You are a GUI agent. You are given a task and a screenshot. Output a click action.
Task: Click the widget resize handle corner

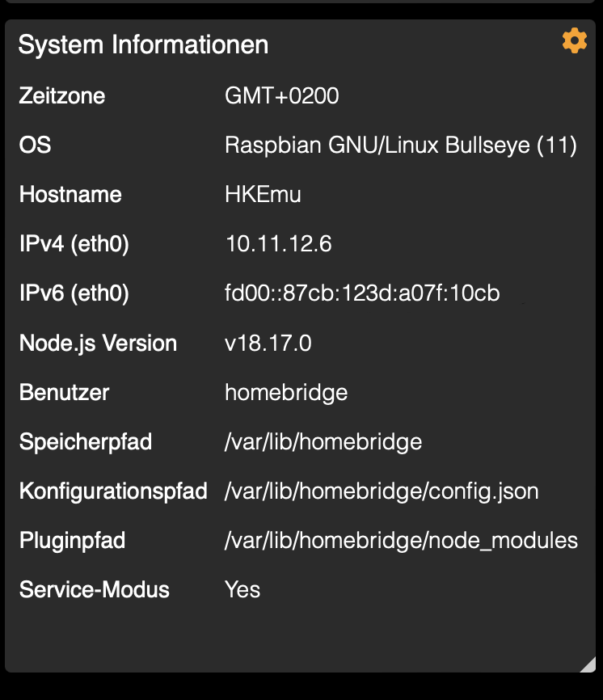pyautogui.click(x=588, y=664)
